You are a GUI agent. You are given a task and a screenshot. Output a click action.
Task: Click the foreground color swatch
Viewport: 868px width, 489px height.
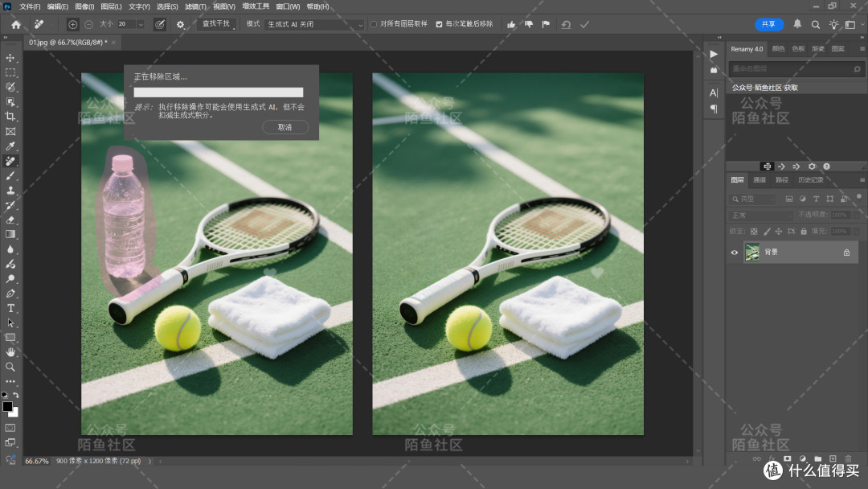click(7, 406)
